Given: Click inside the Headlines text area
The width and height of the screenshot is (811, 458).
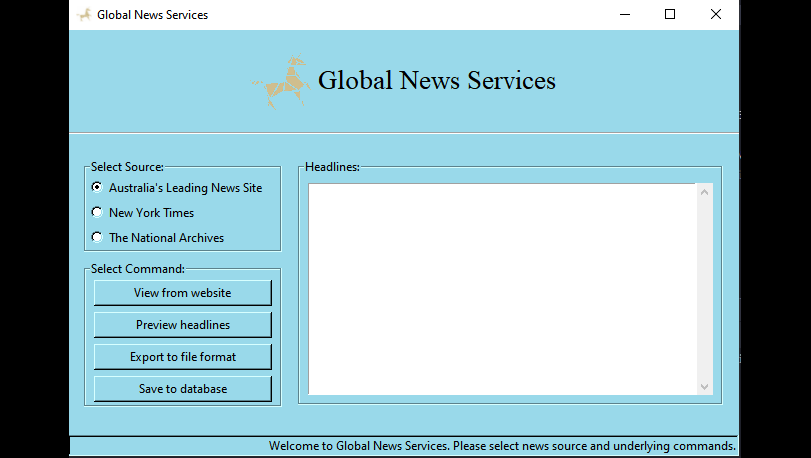Looking at the screenshot, I should (x=502, y=289).
